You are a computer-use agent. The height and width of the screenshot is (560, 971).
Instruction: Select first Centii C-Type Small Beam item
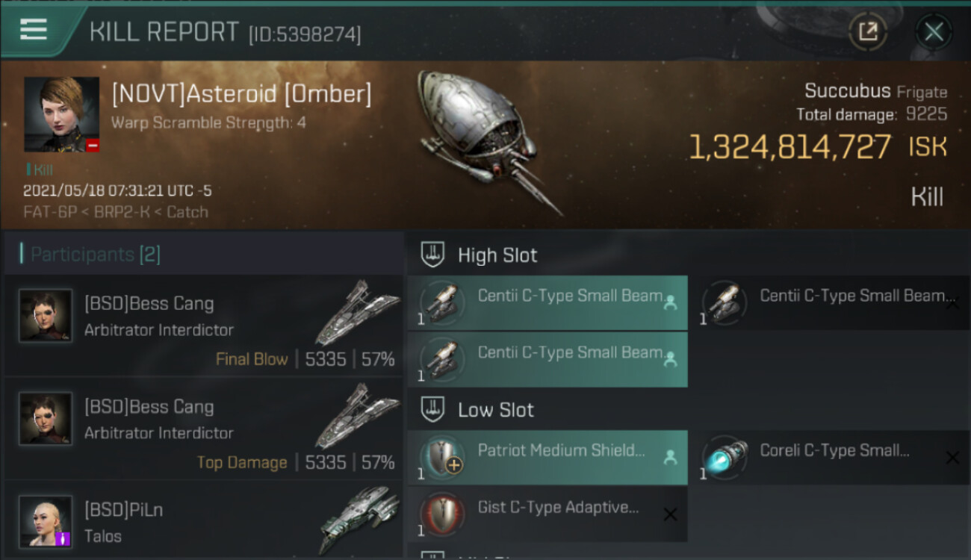[x=547, y=302]
